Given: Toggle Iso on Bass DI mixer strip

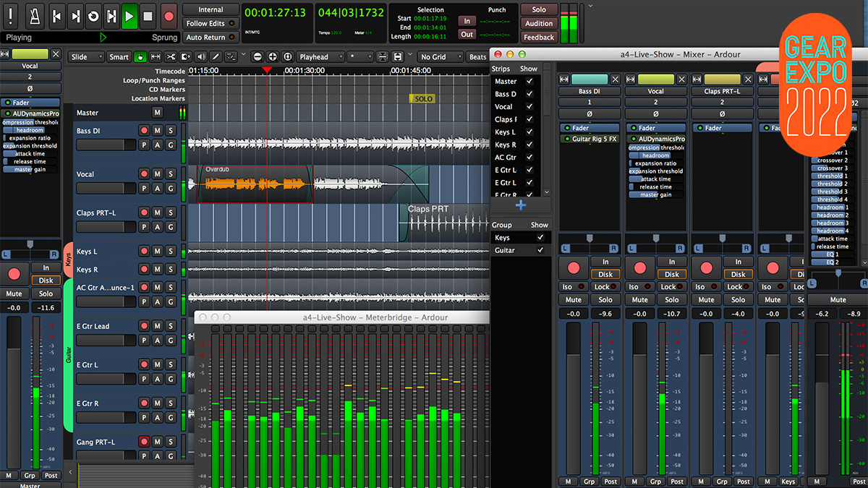Looking at the screenshot, I should [574, 287].
